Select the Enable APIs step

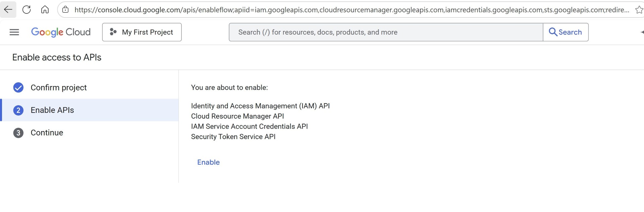[x=89, y=110]
